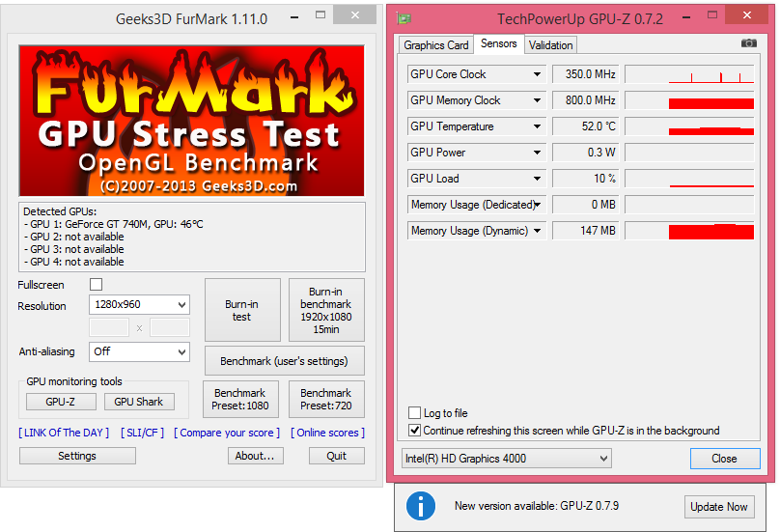Launch GPU-Z from monitoring tools
This screenshot has width=780, height=532.
coord(61,402)
